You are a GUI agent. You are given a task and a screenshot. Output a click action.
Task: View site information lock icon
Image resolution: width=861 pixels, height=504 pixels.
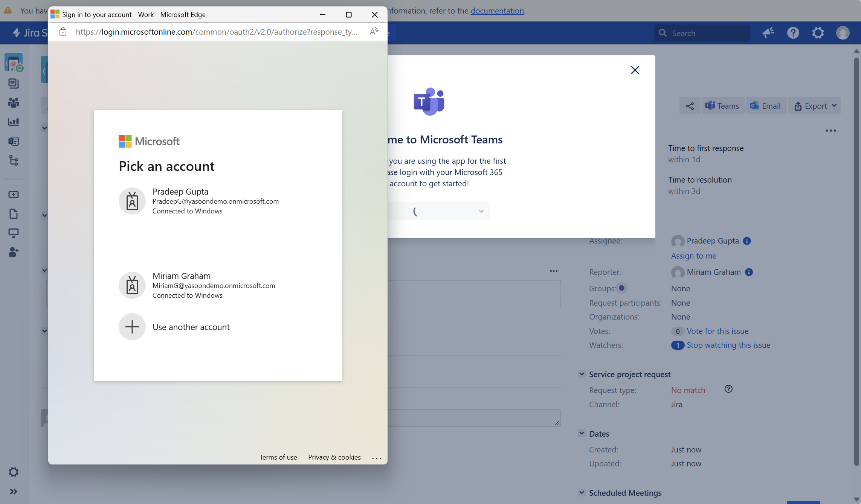(x=63, y=32)
